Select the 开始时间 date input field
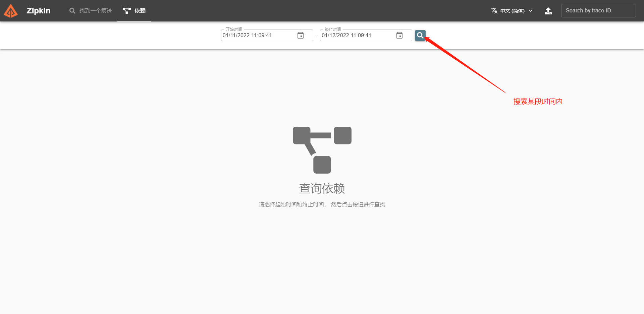644x314 pixels. point(258,35)
